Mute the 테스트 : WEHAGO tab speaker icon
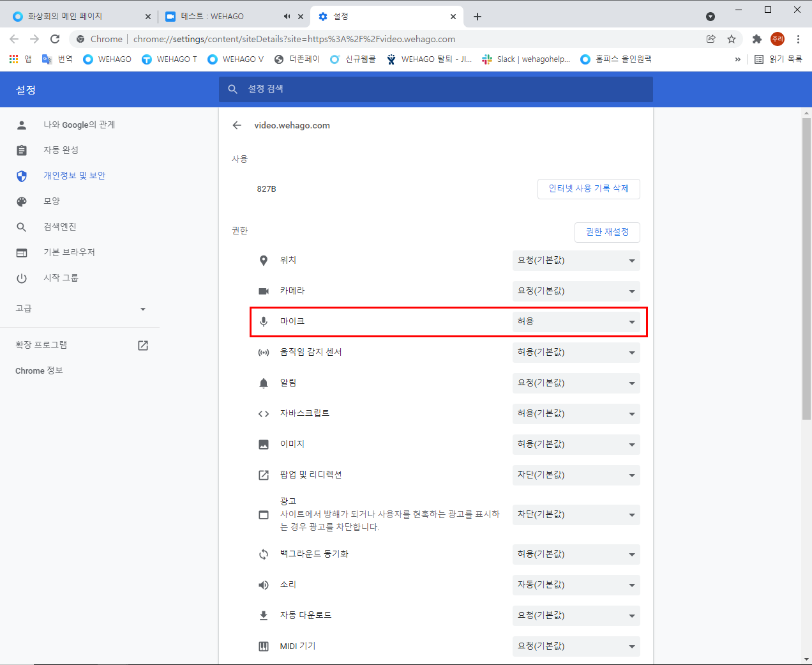Screen dimensions: 812x665 [x=287, y=17]
